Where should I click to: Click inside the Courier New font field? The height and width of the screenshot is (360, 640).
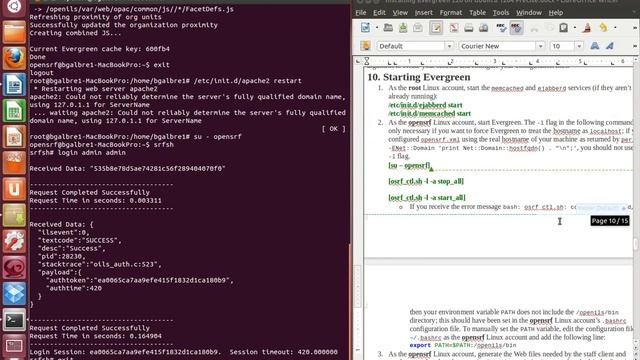coord(497,46)
